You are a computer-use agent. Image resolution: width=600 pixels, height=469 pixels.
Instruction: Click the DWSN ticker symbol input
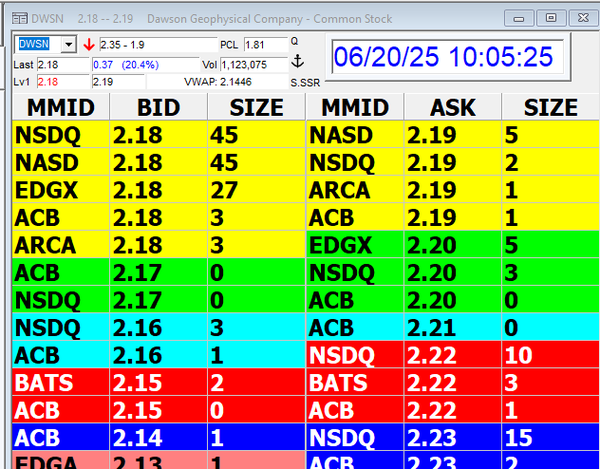[38, 45]
